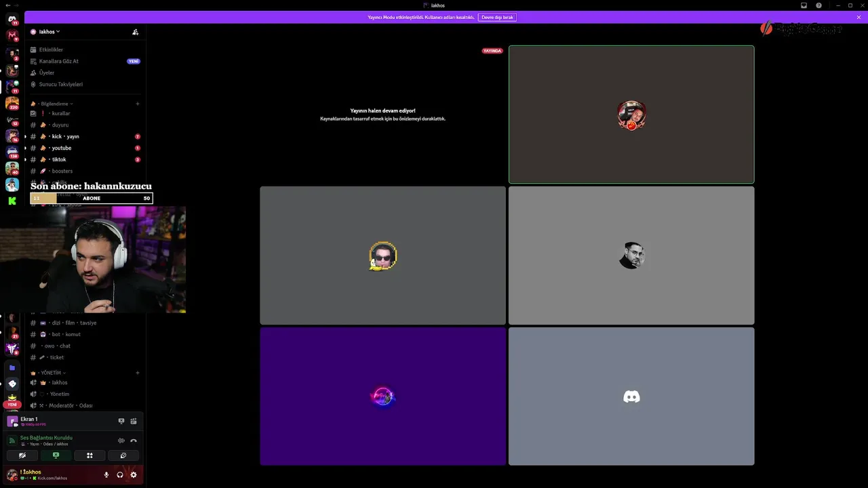Click the new servers YENİ pill

tap(12, 405)
